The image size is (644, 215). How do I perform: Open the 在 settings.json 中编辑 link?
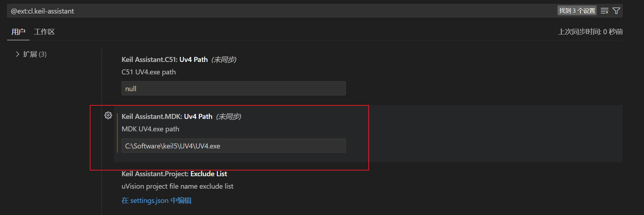point(156,200)
